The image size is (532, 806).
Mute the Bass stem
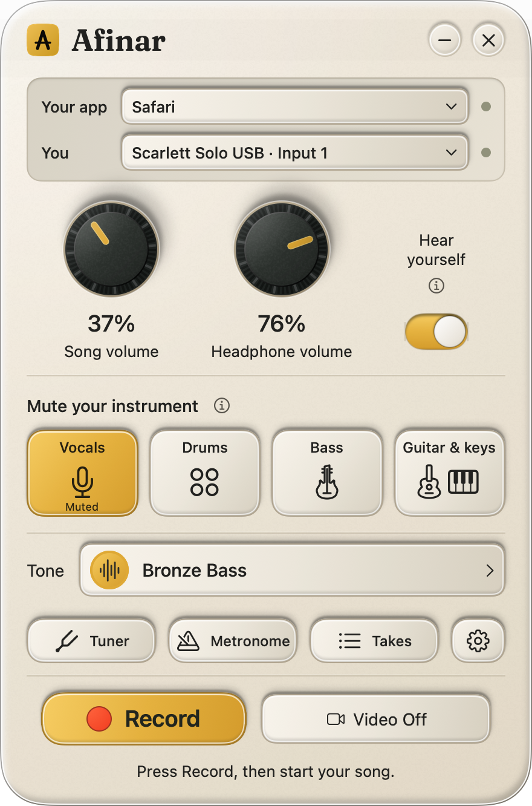click(x=327, y=473)
